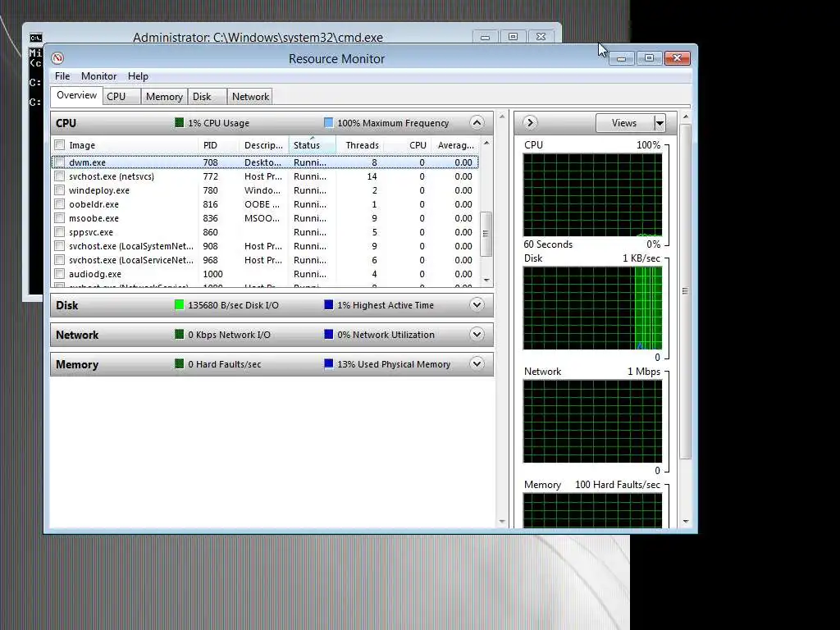The height and width of the screenshot is (630, 840).
Task: Click the PID value 772
Action: click(x=211, y=176)
